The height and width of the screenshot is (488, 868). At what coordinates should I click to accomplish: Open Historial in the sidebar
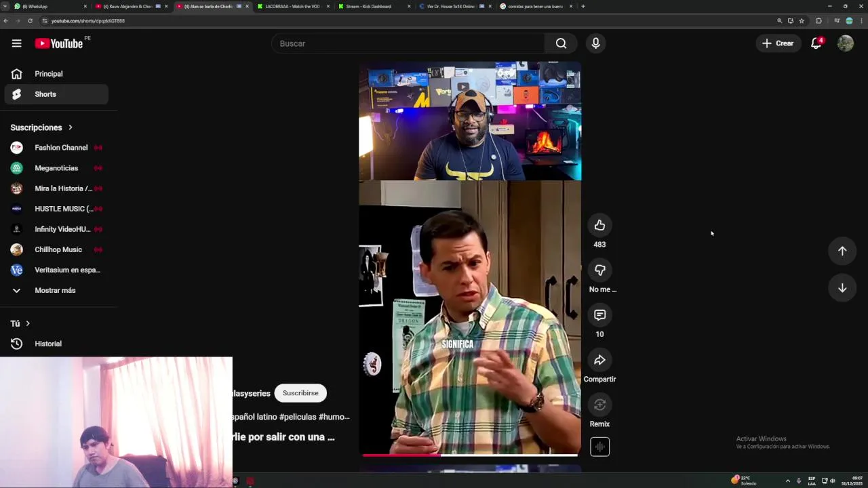56,344
